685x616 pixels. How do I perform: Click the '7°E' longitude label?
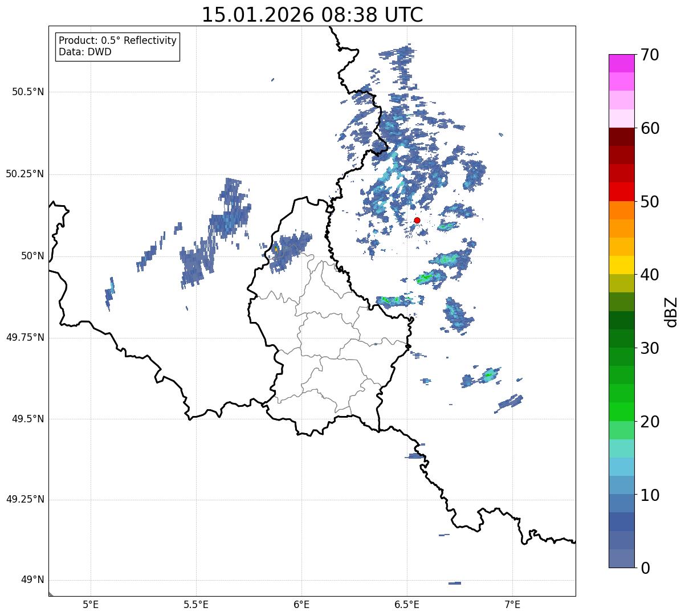pyautogui.click(x=512, y=605)
